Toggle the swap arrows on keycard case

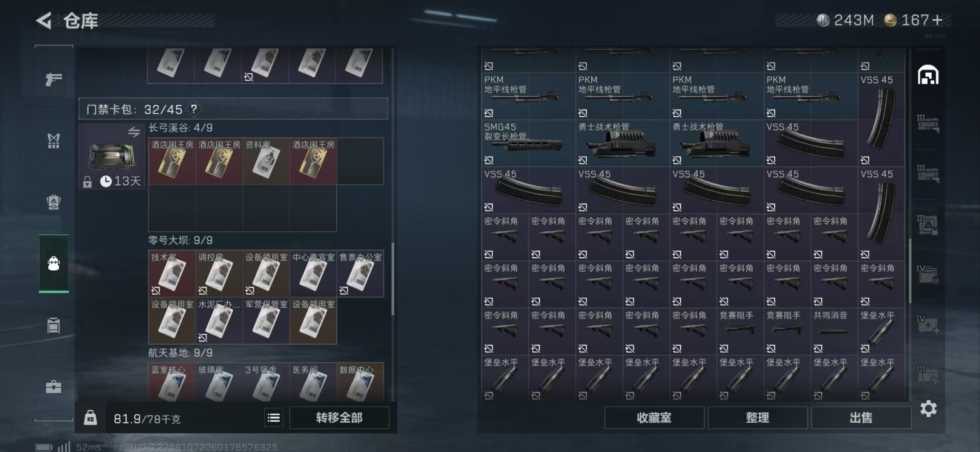pyautogui.click(x=134, y=132)
